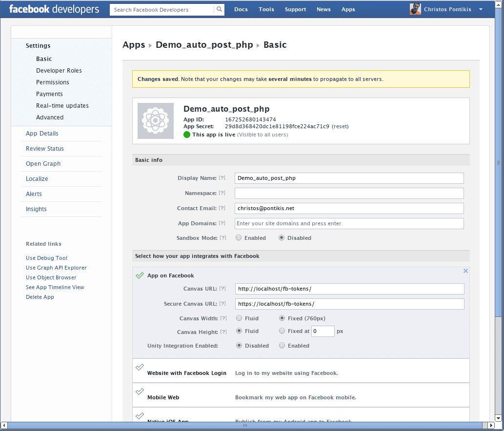This screenshot has height=431, width=504.
Task: Open the Docs menu
Action: 241,9
